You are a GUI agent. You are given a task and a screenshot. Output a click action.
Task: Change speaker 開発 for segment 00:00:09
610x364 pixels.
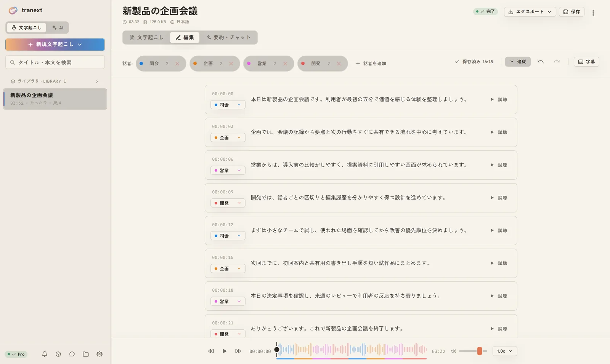click(228, 203)
